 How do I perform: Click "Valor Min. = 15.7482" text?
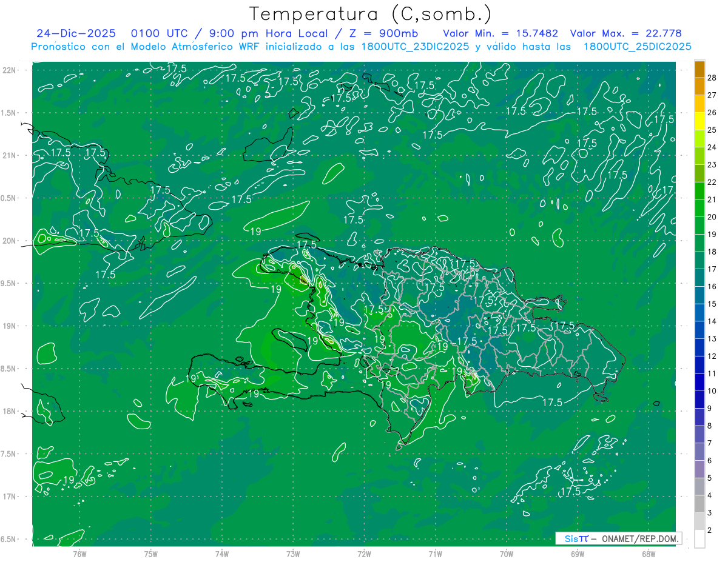(x=500, y=33)
